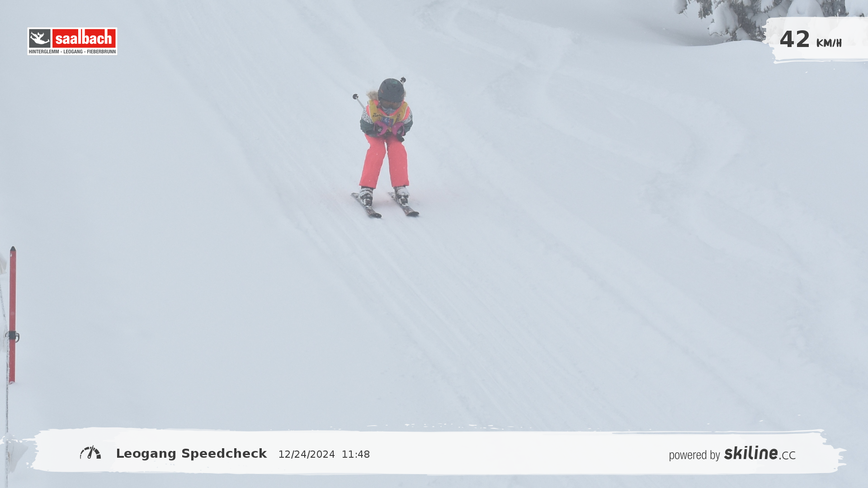The image size is (868, 488).
Task: Click the speedometer icon in bottom banner
Action: tap(90, 452)
